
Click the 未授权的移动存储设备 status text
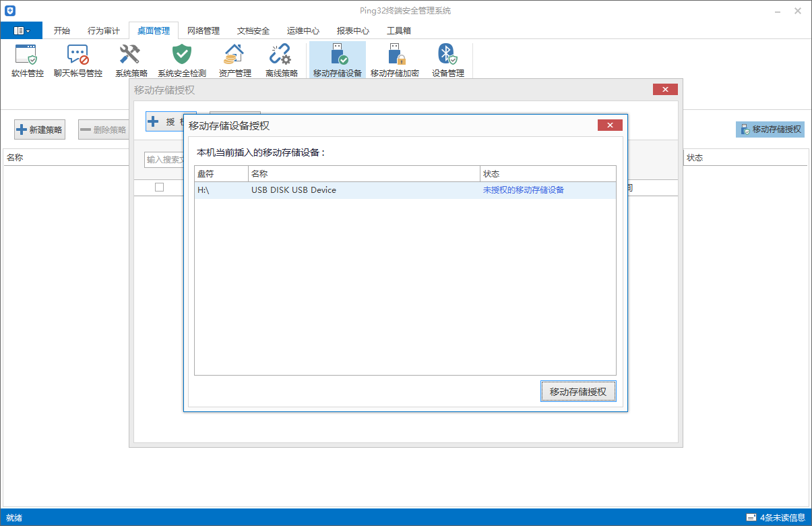pos(524,190)
